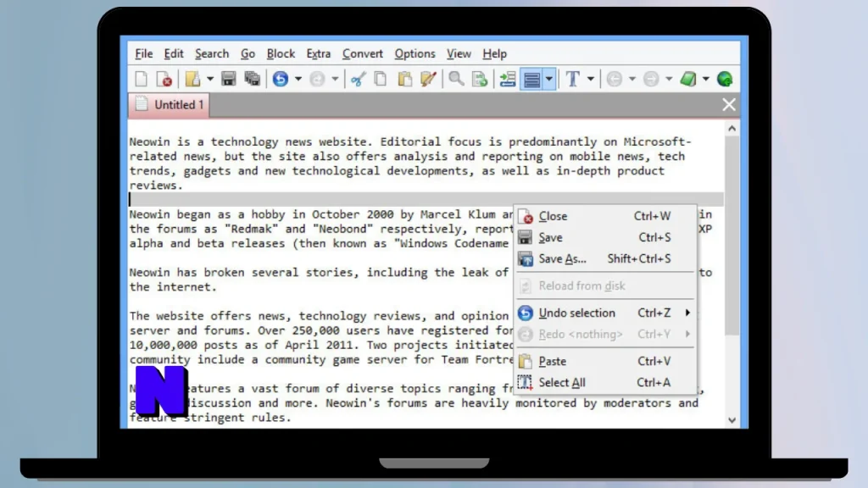Screen dimensions: 868x488
Task: Open Find with the magnifier icon
Action: tap(456, 79)
